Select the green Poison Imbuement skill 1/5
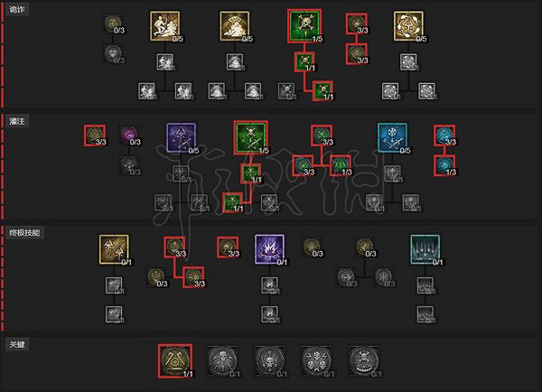 251,137
